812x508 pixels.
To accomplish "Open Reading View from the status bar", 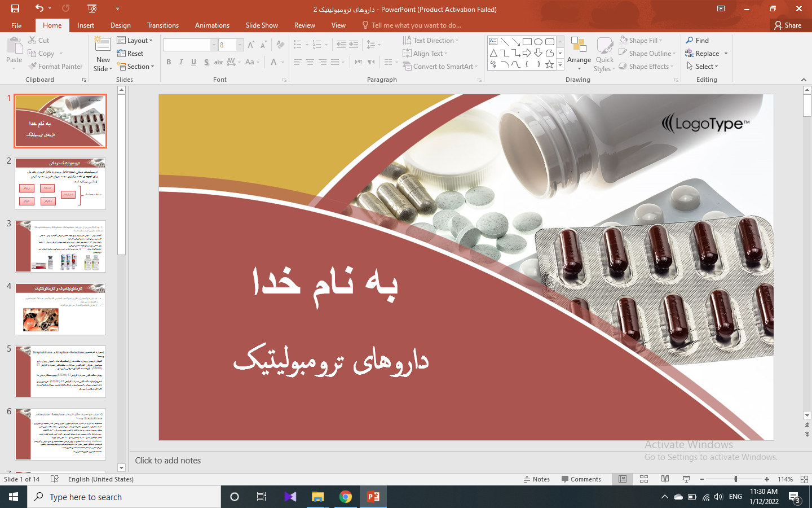I will [665, 479].
